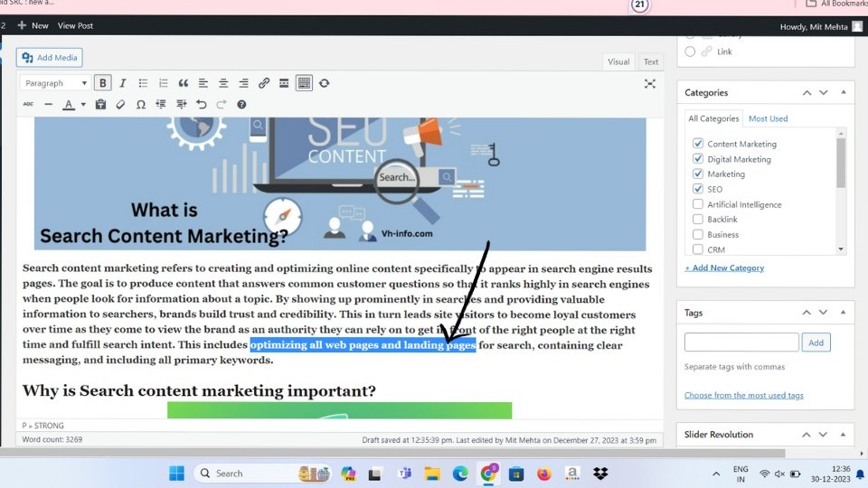Toggle Bold formatting in editor toolbar

pyautogui.click(x=102, y=83)
